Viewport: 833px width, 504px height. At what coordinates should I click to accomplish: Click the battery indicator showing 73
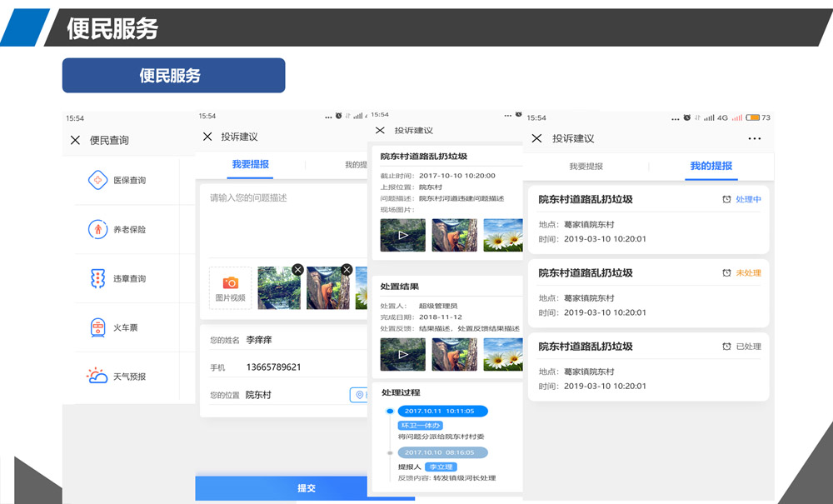pos(757,117)
